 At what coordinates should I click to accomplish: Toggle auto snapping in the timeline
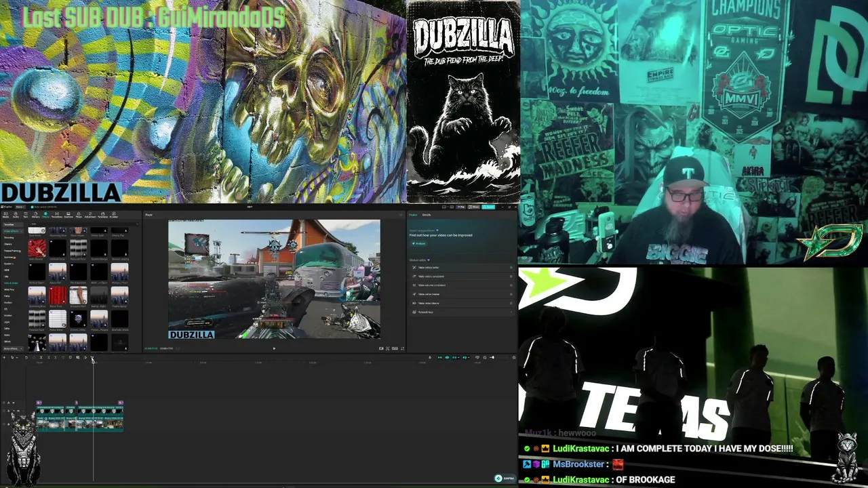click(447, 357)
